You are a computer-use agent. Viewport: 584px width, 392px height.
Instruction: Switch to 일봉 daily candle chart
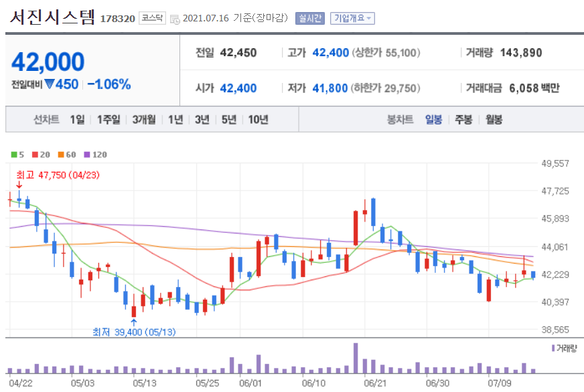click(433, 119)
